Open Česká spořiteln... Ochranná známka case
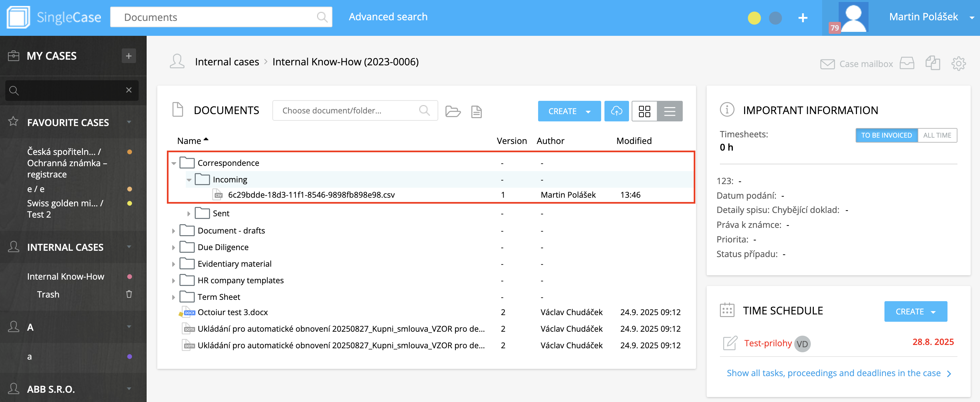The width and height of the screenshot is (980, 402). [x=67, y=163]
